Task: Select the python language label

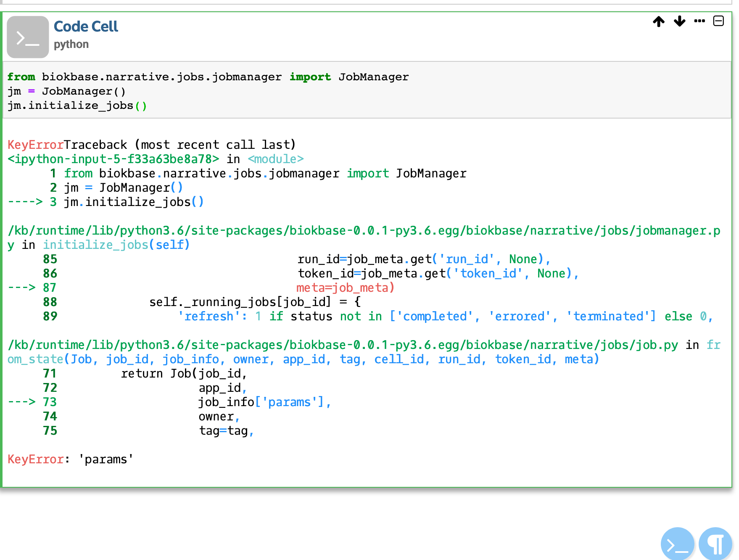Action: click(x=71, y=44)
